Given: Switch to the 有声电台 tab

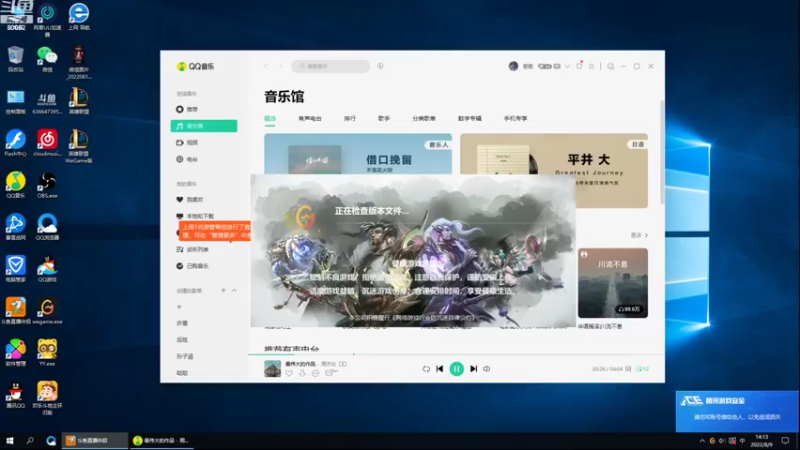Looking at the screenshot, I should point(310,118).
